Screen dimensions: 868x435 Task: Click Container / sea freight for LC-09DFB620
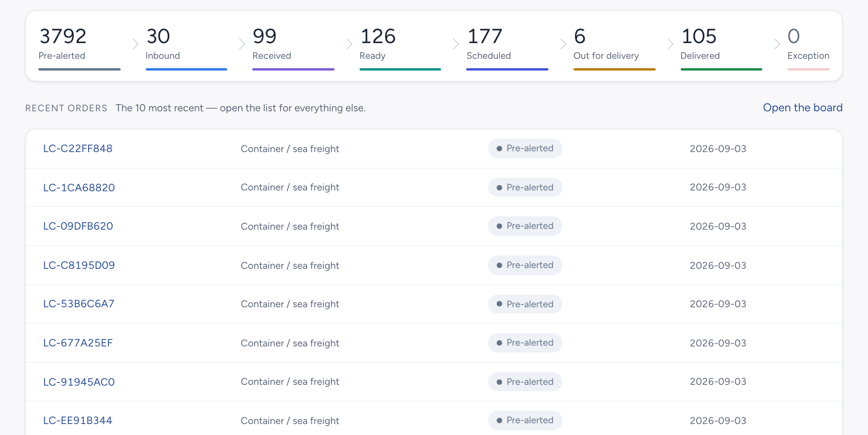click(290, 226)
